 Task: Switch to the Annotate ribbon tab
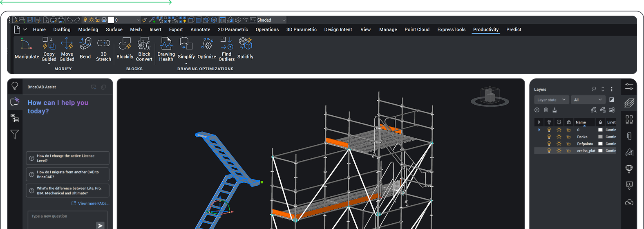[200, 29]
